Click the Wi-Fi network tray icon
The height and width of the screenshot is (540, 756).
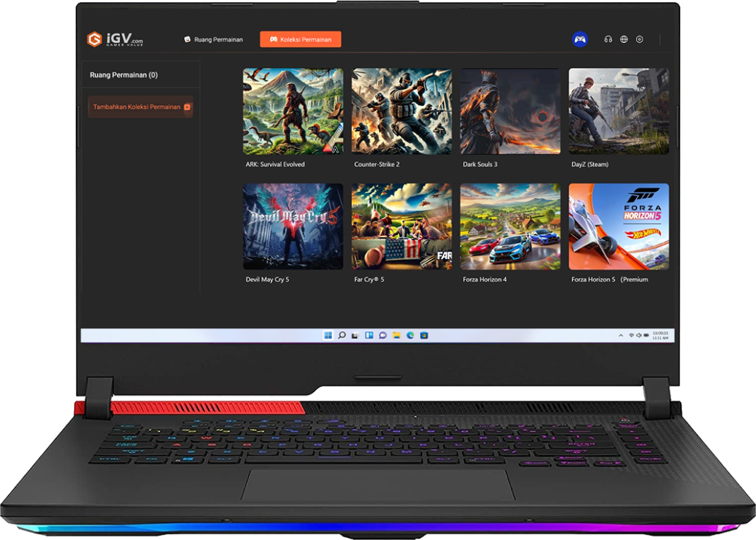pyautogui.click(x=632, y=335)
